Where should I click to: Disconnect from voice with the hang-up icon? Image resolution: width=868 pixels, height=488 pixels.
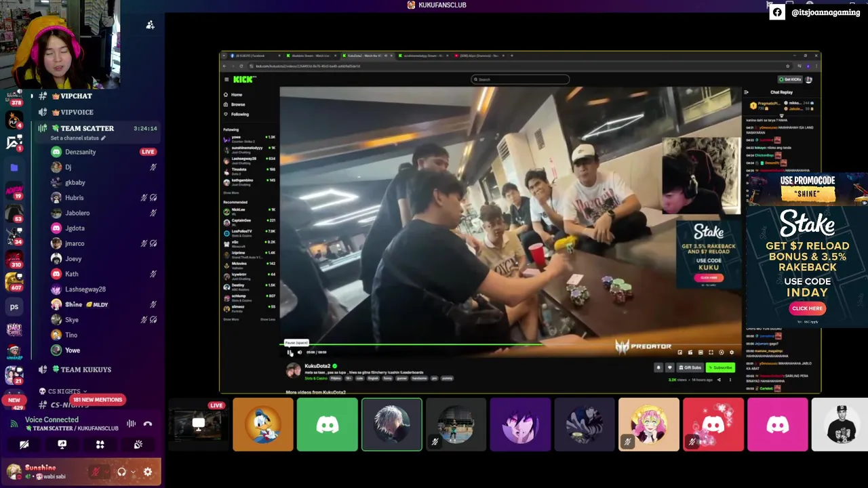[148, 424]
